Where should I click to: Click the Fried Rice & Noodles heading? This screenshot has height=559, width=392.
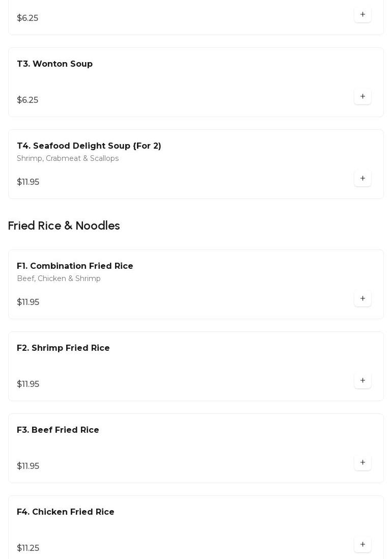coord(64,226)
